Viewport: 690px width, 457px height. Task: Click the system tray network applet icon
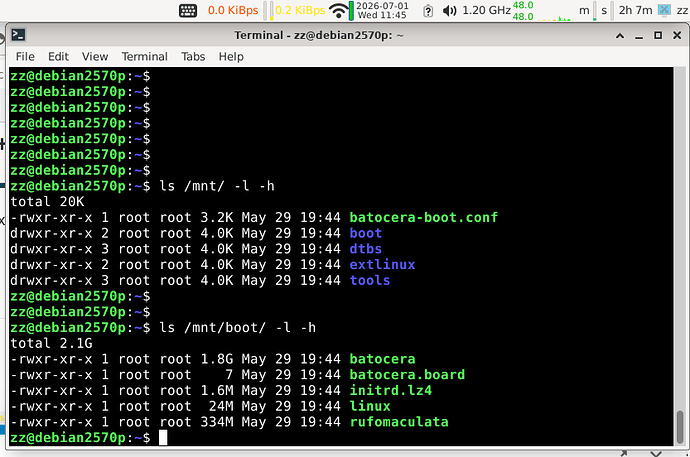(x=664, y=10)
